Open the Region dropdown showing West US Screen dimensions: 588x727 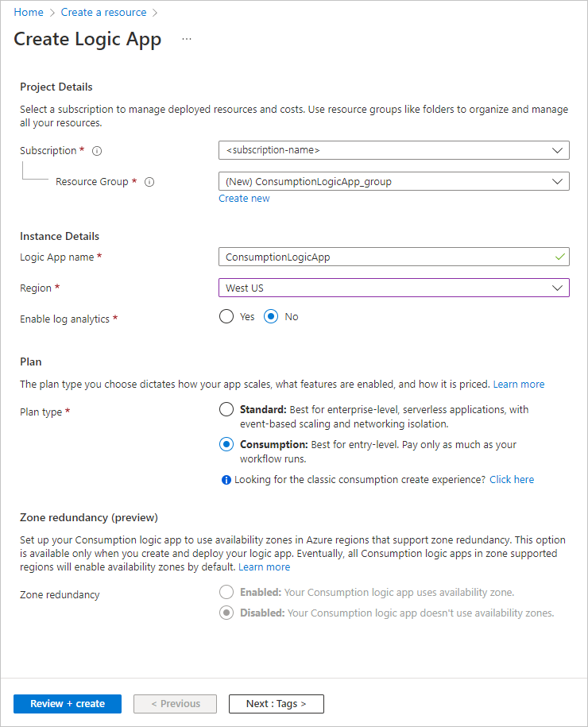tap(393, 288)
